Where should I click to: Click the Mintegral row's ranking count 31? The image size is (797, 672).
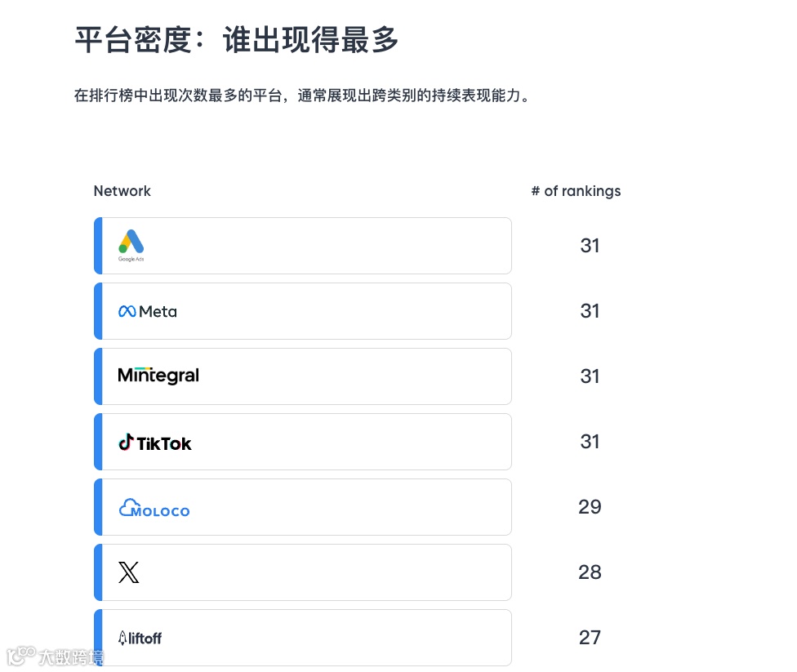point(590,376)
